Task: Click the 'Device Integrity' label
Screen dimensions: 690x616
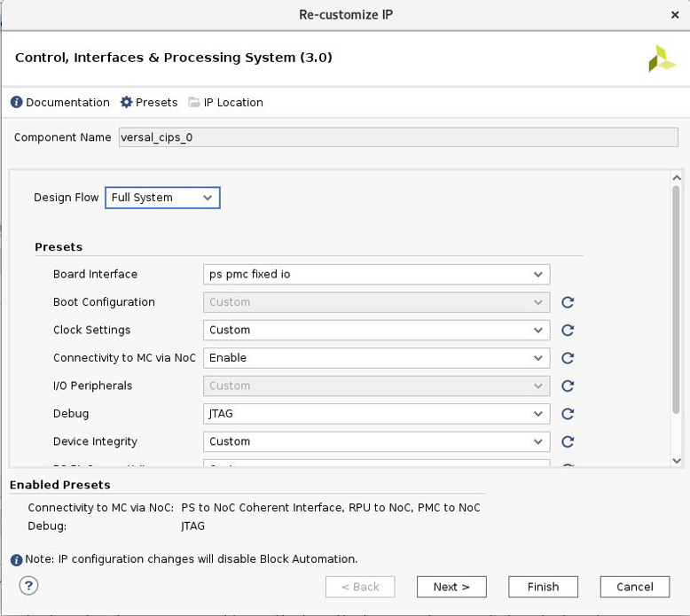Action: tap(96, 441)
